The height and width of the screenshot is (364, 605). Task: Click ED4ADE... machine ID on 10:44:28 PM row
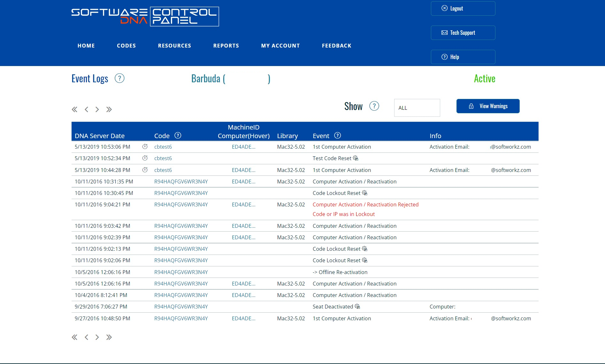point(243,170)
